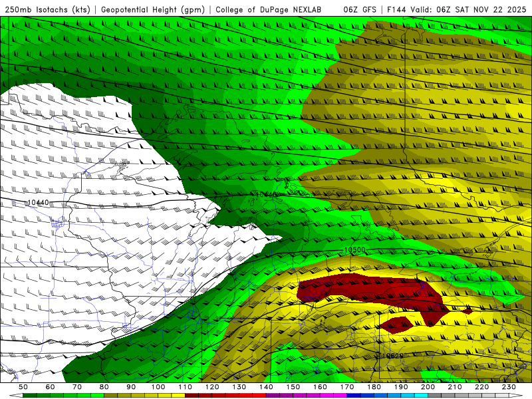Click the '250mb Isotachs (kts)' title text
532x399 pixels.
47,10
